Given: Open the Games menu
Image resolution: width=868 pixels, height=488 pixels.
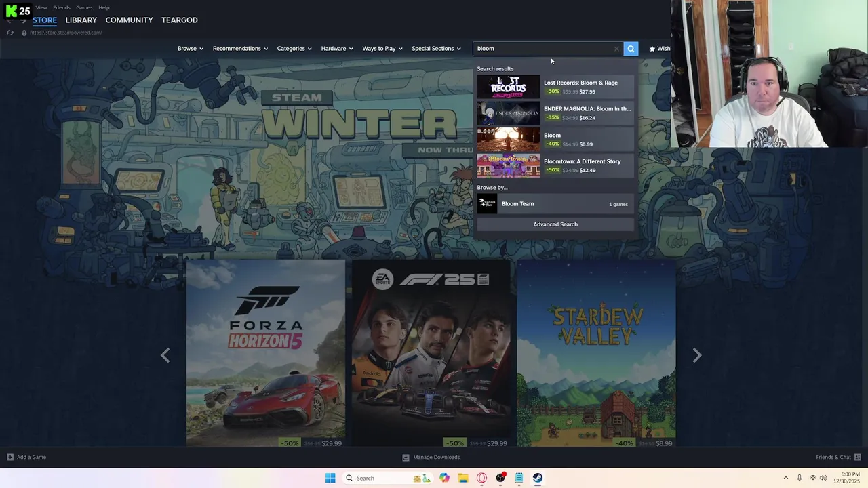Looking at the screenshot, I should click(84, 7).
